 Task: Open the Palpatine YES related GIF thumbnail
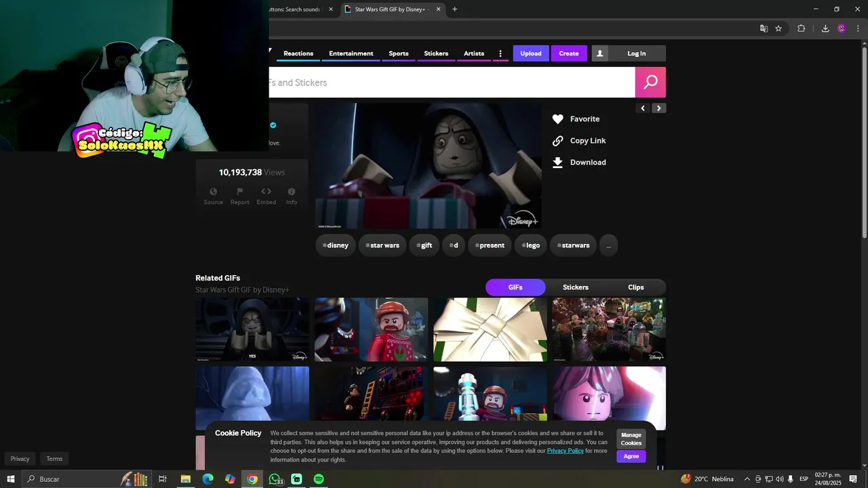pyautogui.click(x=252, y=329)
